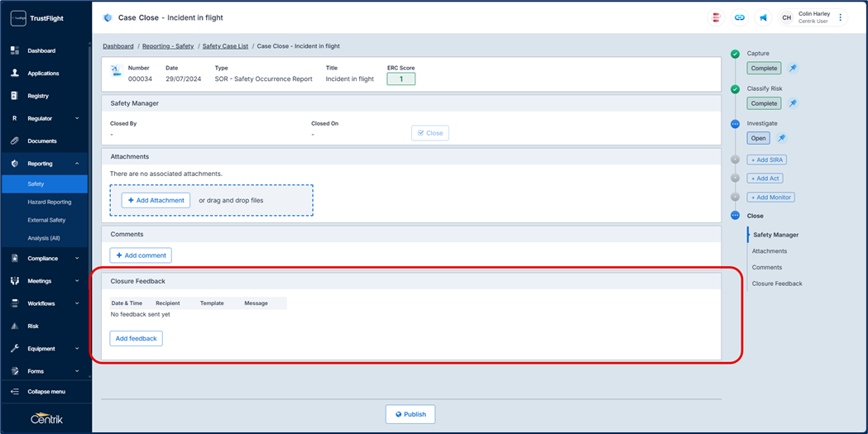This screenshot has width=868, height=434.
Task: Collapse the sidebar menu
Action: tap(46, 392)
